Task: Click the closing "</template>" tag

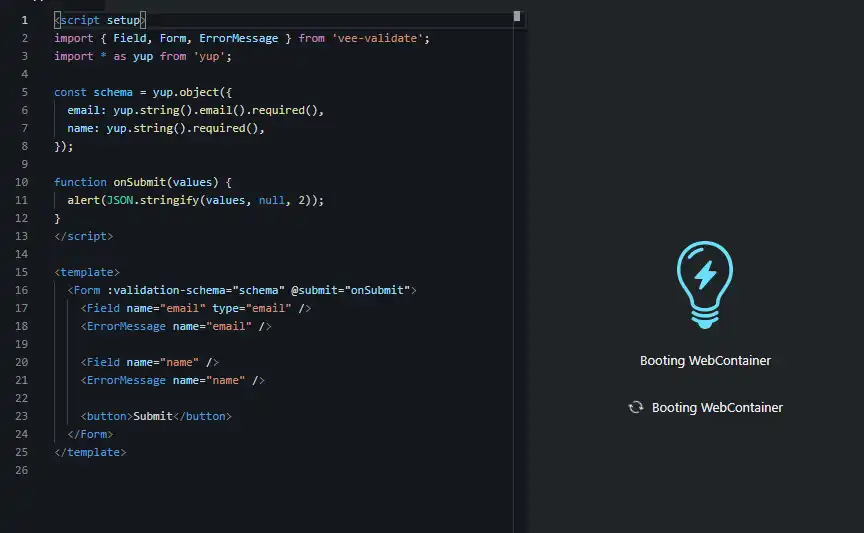Action: click(x=90, y=452)
